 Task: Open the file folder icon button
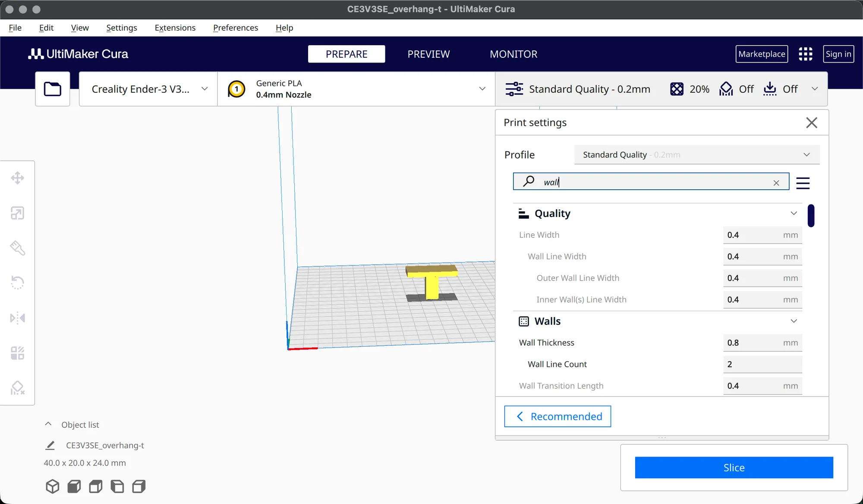click(x=53, y=89)
